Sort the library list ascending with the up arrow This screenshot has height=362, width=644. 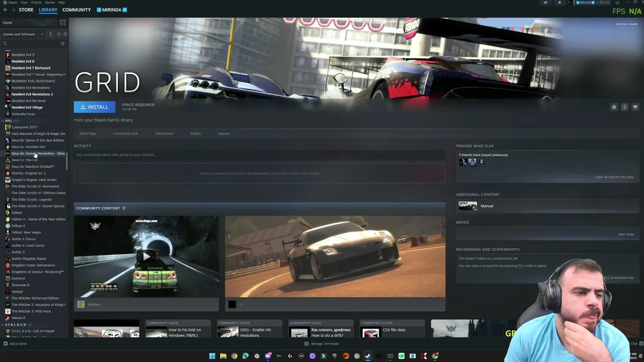[x=50, y=34]
